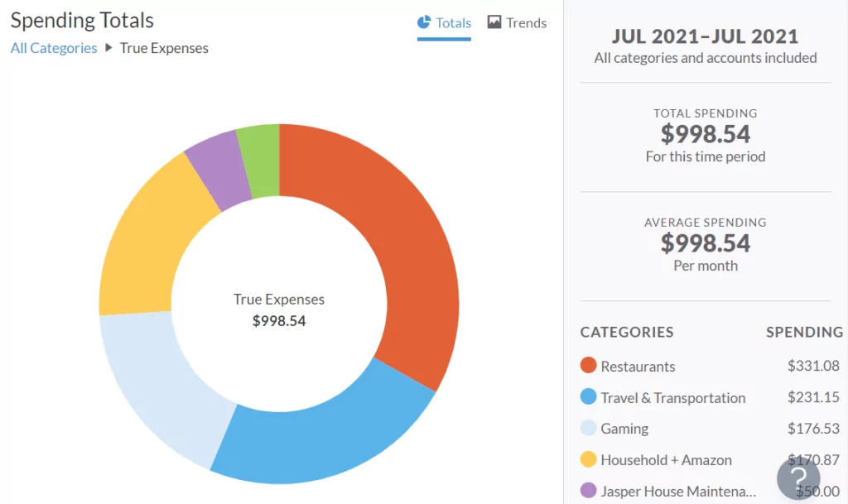848x504 pixels.
Task: Open the Gaming category row
Action: (x=710, y=429)
